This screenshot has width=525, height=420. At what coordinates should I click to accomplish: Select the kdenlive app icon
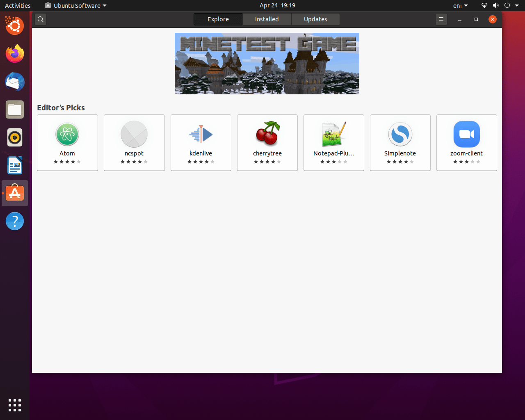(x=201, y=134)
